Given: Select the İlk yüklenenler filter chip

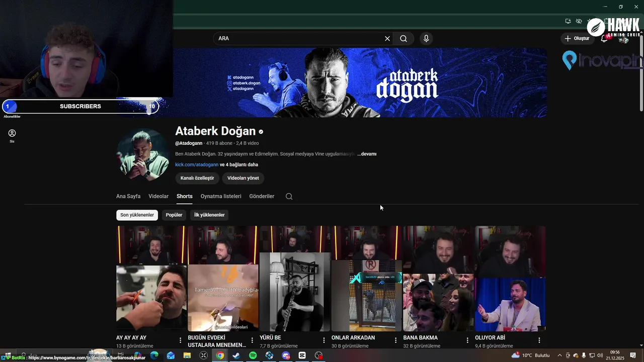Looking at the screenshot, I should click(x=209, y=215).
